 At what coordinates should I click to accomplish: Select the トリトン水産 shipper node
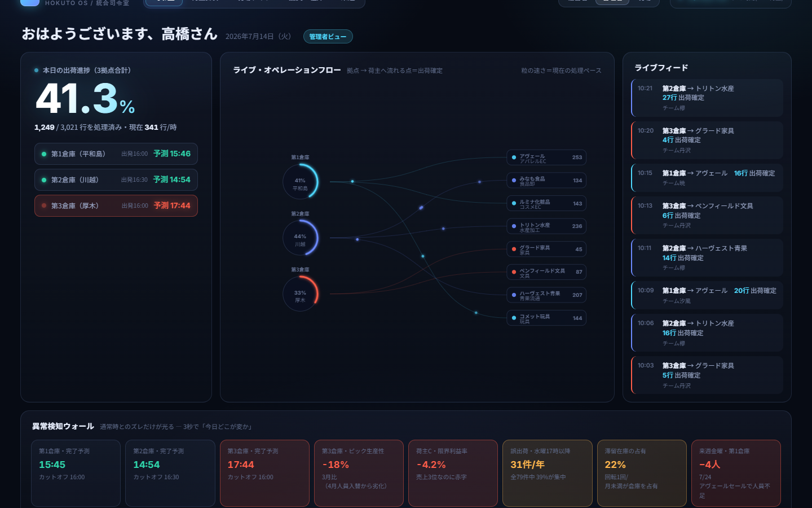pyautogui.click(x=546, y=226)
